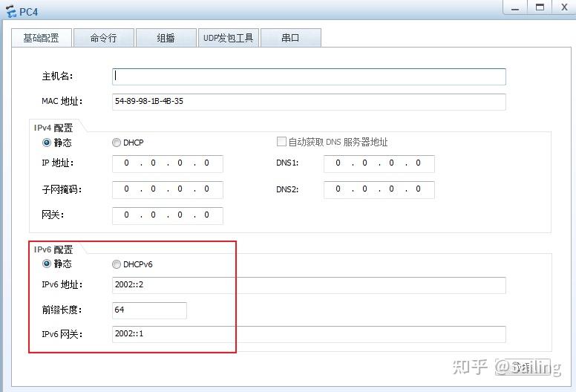
Task: Click the 前缀长度 field showing 64
Action: click(x=149, y=310)
